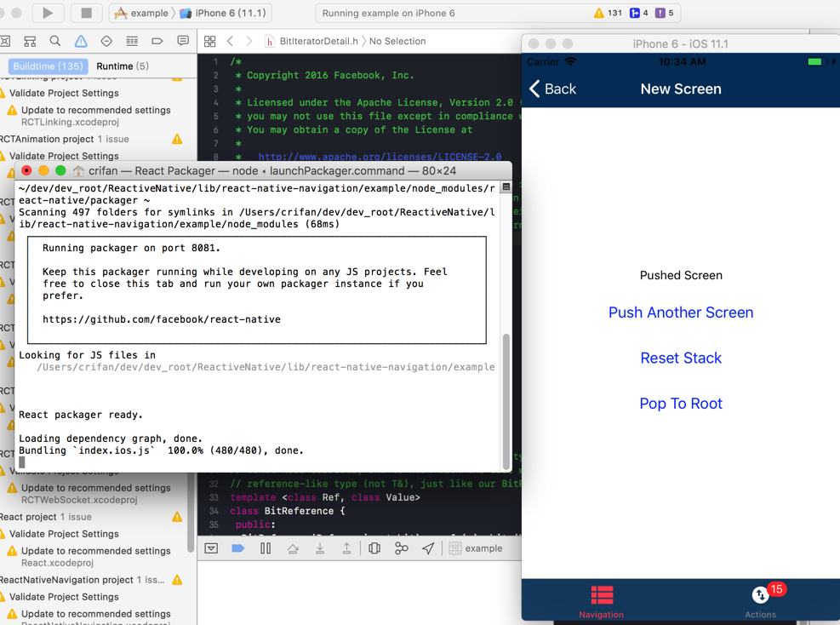Tap Back in the simulator navigation bar
Screen dimensions: 840x625
552,89
